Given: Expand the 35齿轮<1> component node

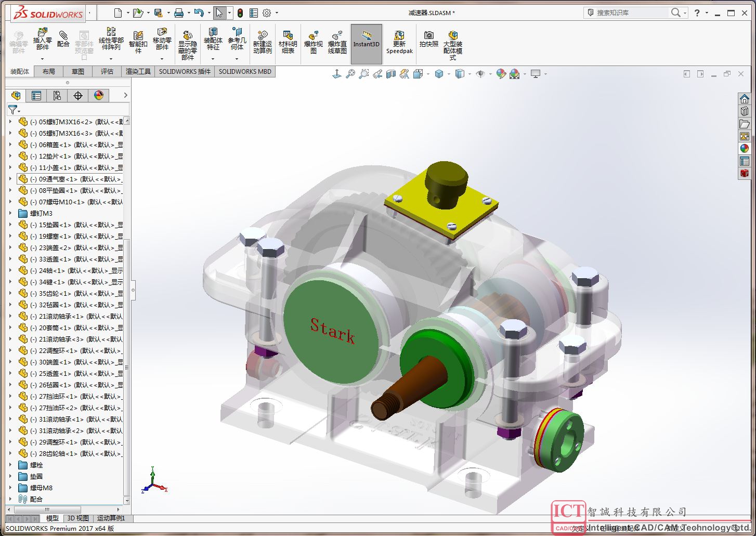Looking at the screenshot, I should [x=10, y=293].
